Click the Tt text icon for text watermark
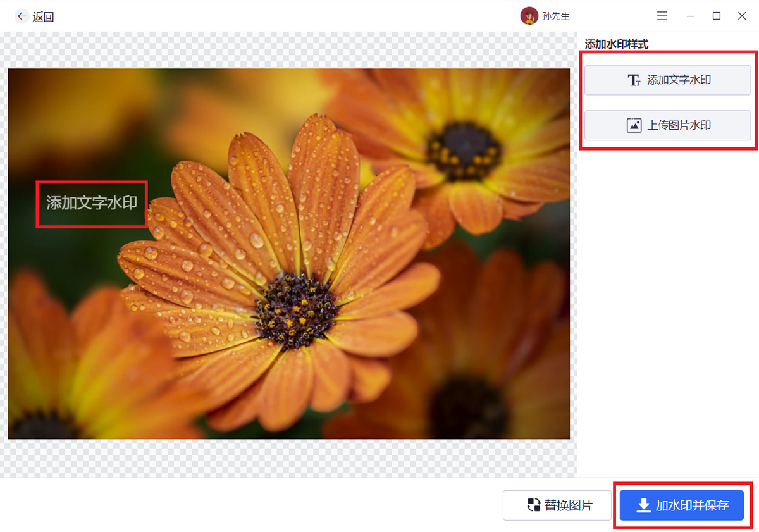759x532 pixels. (x=634, y=80)
